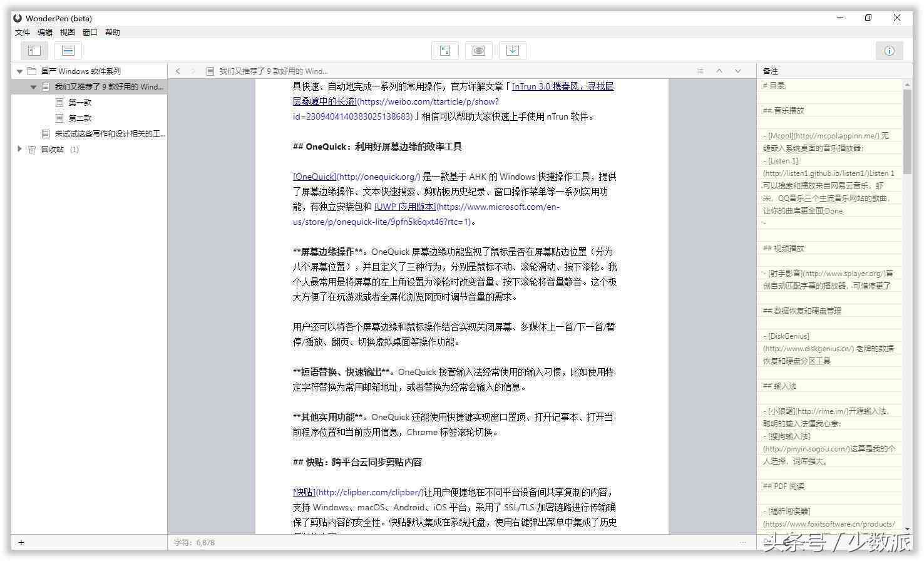Click the 备注 panel header
The height and width of the screenshot is (561, 924).
[x=771, y=71]
